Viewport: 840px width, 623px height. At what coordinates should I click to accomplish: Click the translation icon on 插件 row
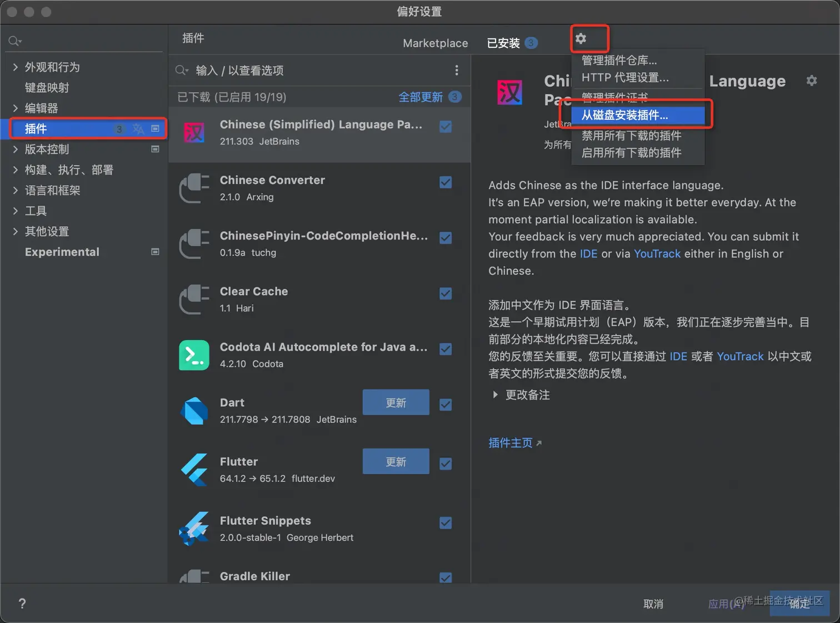click(x=138, y=129)
